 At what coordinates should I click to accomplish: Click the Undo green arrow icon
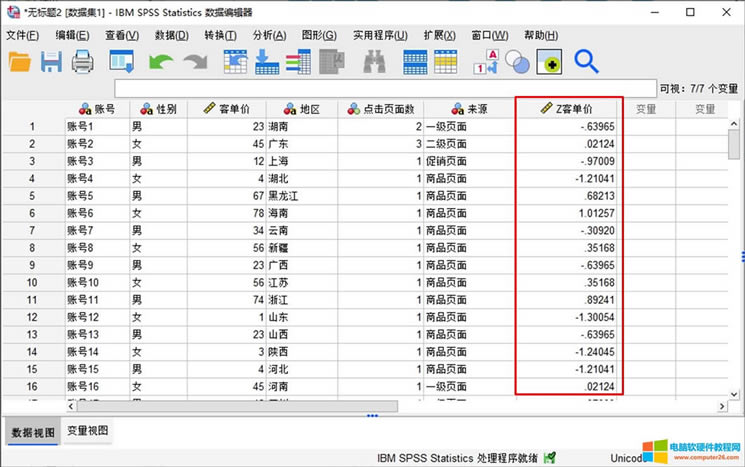point(161,62)
